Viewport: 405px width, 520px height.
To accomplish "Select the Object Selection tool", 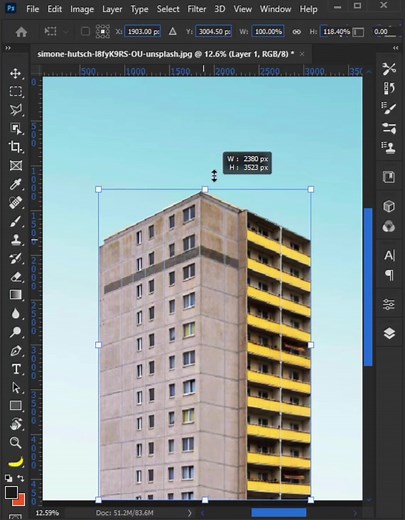I will point(15,128).
